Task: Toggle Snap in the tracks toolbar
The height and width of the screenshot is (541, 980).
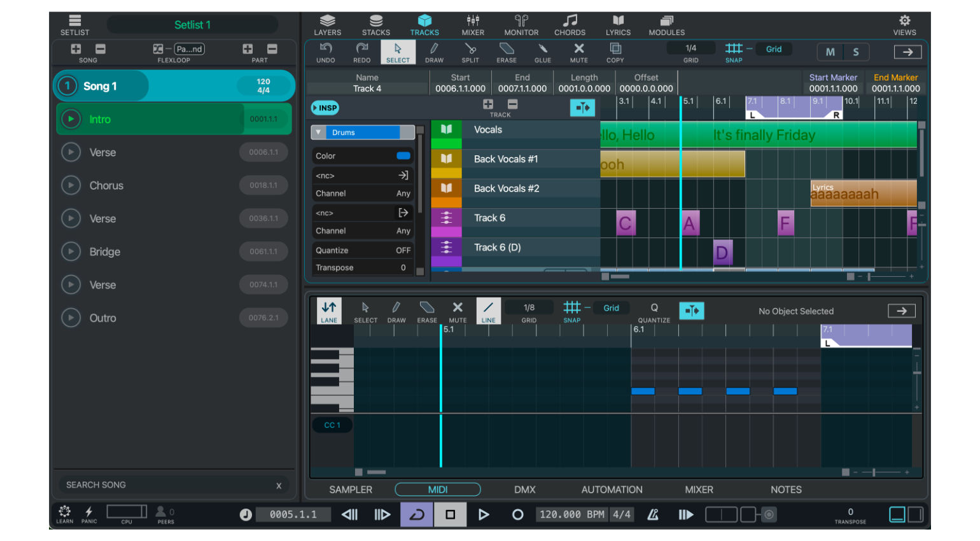Action: (x=734, y=52)
